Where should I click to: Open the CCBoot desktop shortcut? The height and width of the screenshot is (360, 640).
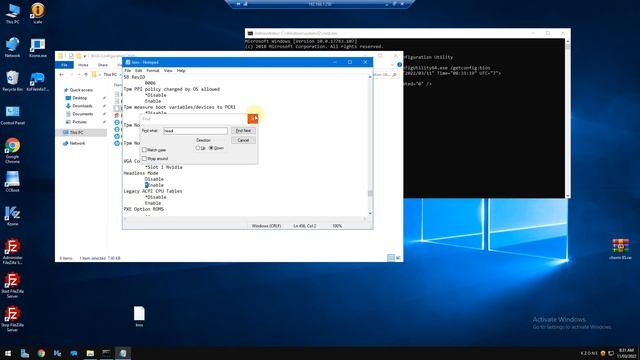(12, 182)
